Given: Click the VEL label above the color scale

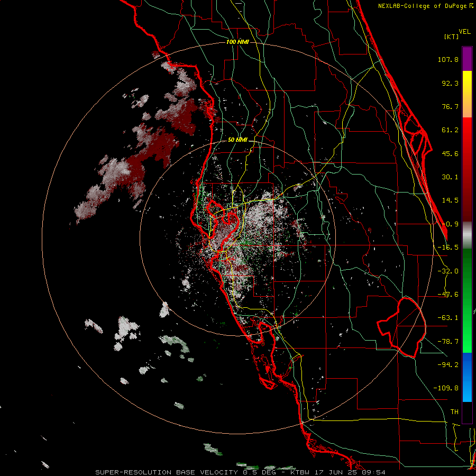Looking at the screenshot, I should 465,32.
